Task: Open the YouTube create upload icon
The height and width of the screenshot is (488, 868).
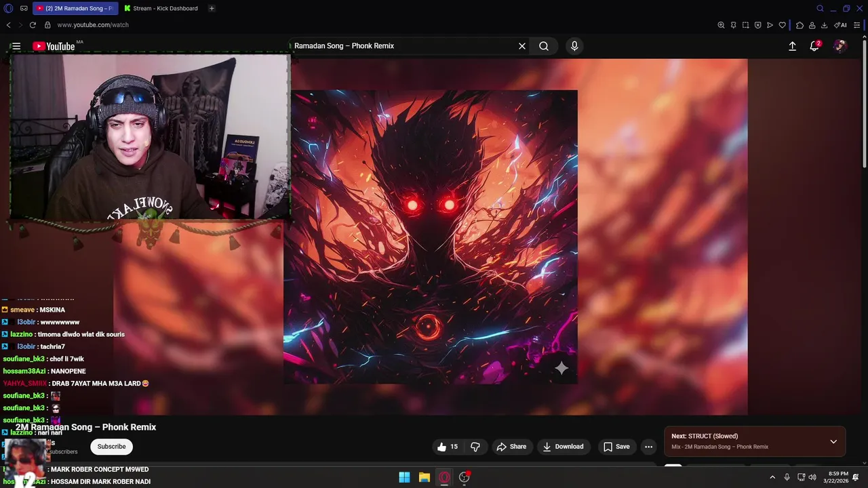Action: point(792,46)
